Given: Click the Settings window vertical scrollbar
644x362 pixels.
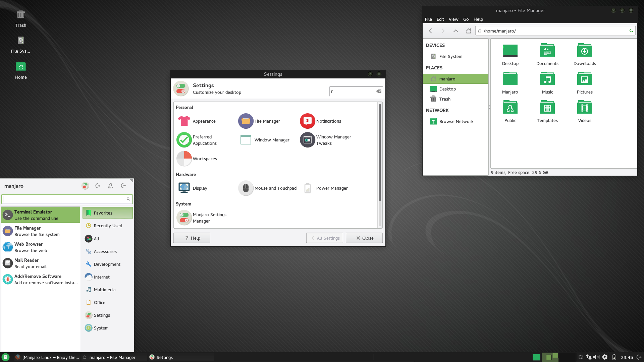Looking at the screenshot, I should click(x=380, y=153).
